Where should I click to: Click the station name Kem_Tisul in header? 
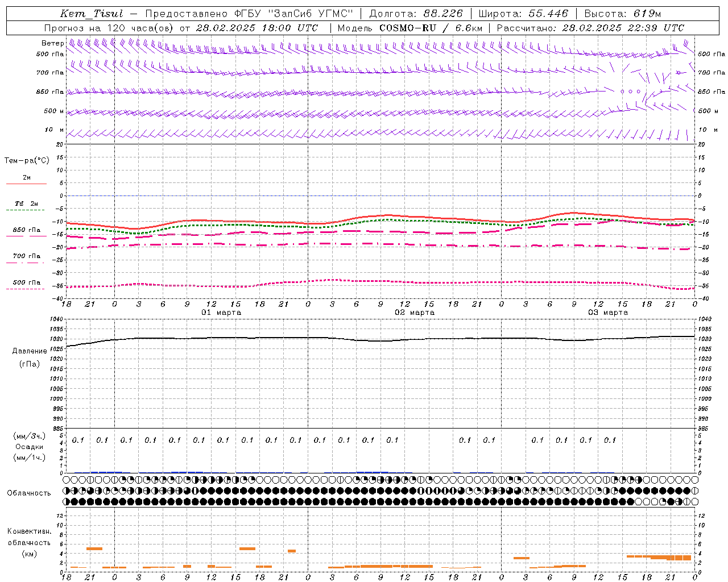tap(92, 14)
